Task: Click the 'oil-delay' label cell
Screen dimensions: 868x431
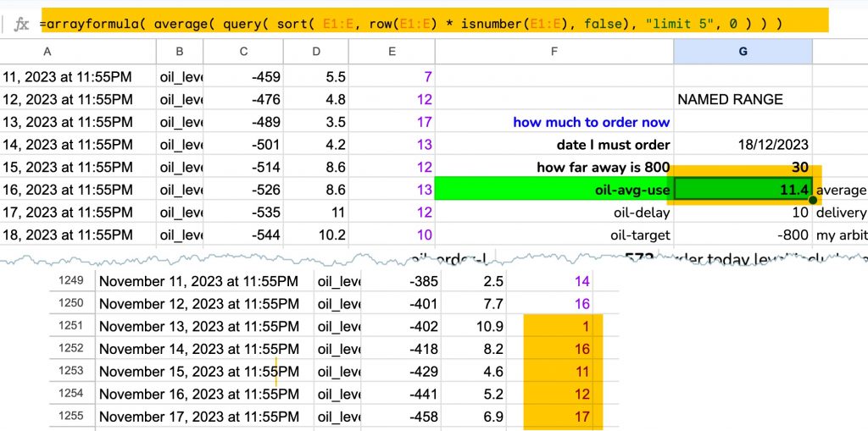Action: 554,213
